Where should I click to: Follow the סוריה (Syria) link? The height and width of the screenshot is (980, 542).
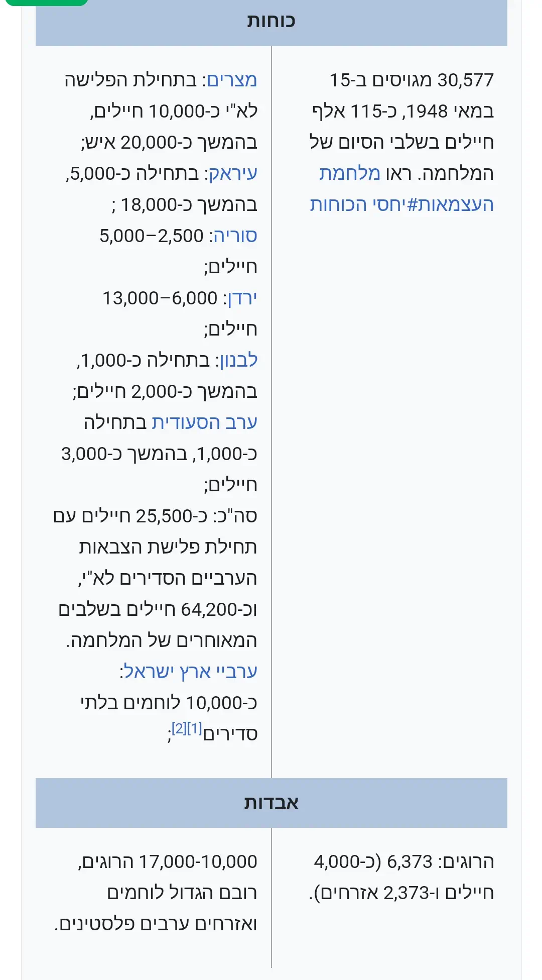click(235, 236)
